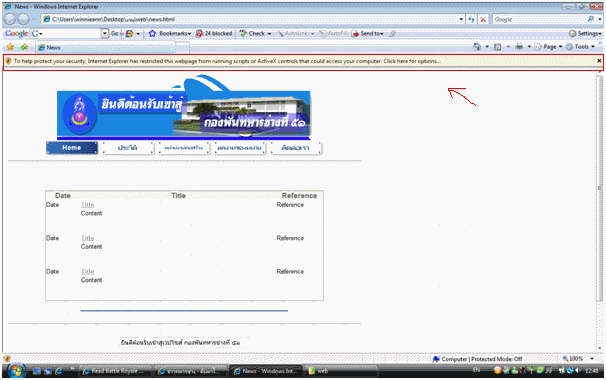Click the first Title link in news table
The width and height of the screenshot is (606, 380).
coord(88,204)
